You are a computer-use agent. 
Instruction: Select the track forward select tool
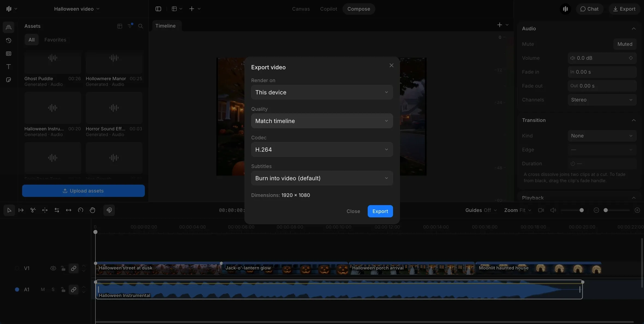21,210
